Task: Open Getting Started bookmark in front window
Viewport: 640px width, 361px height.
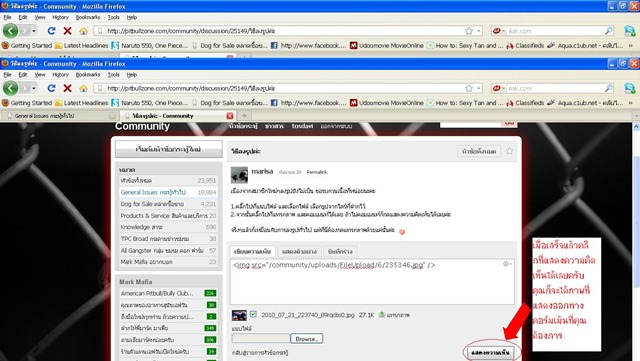Action: [x=27, y=103]
